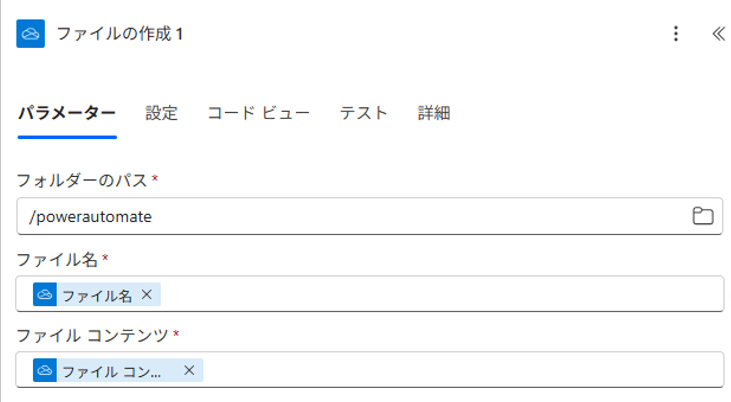Switch to the パラメーター tab
731x402 pixels.
coord(67,113)
